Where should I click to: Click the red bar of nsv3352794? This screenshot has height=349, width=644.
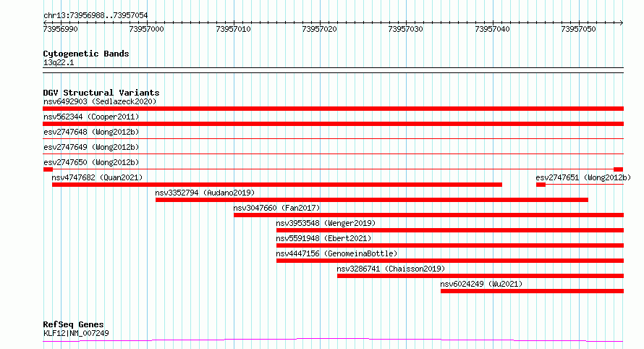pos(372,200)
